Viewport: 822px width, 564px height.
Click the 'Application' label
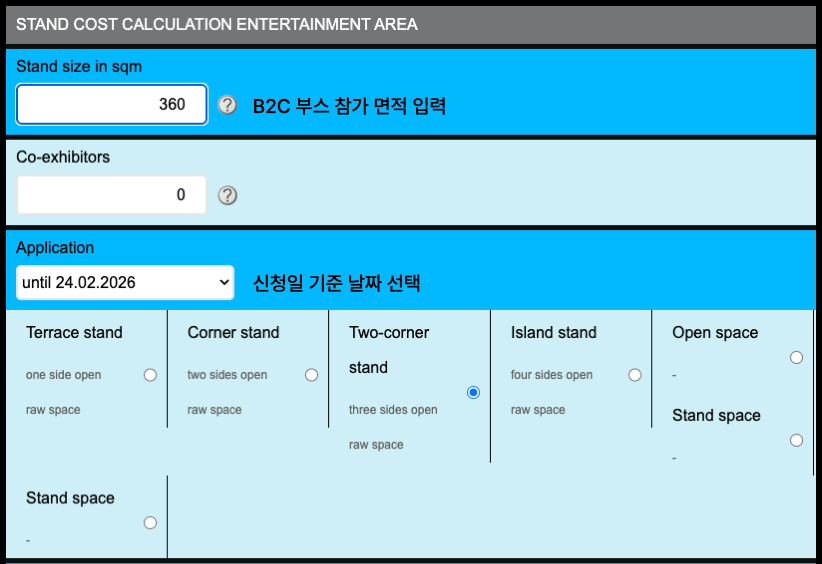(55, 247)
